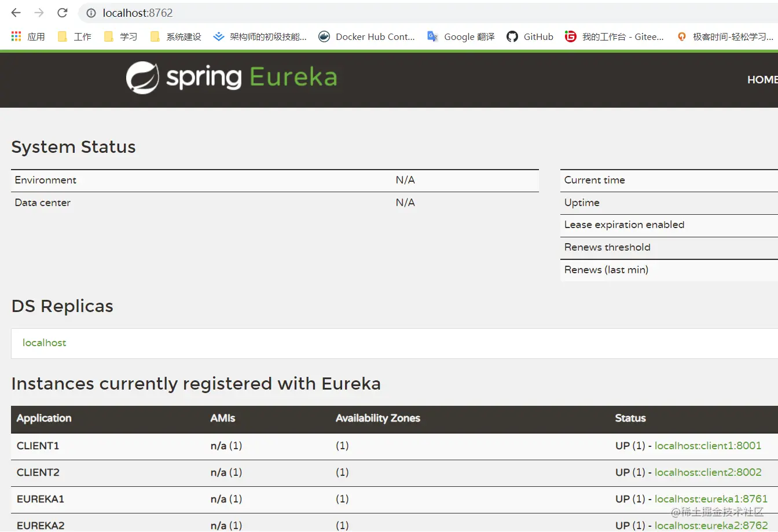
Task: Select the CLIENT1 application cell
Action: pos(38,446)
